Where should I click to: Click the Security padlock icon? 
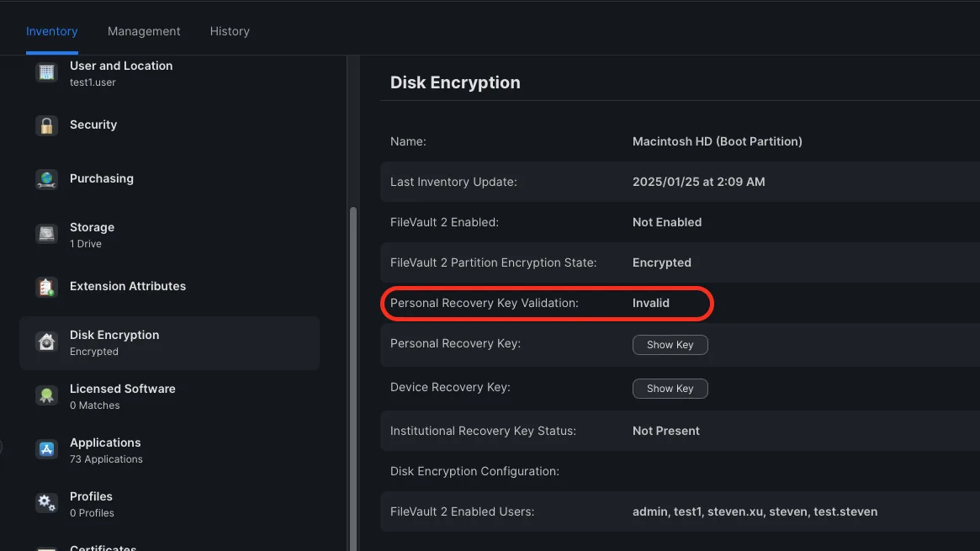[46, 125]
